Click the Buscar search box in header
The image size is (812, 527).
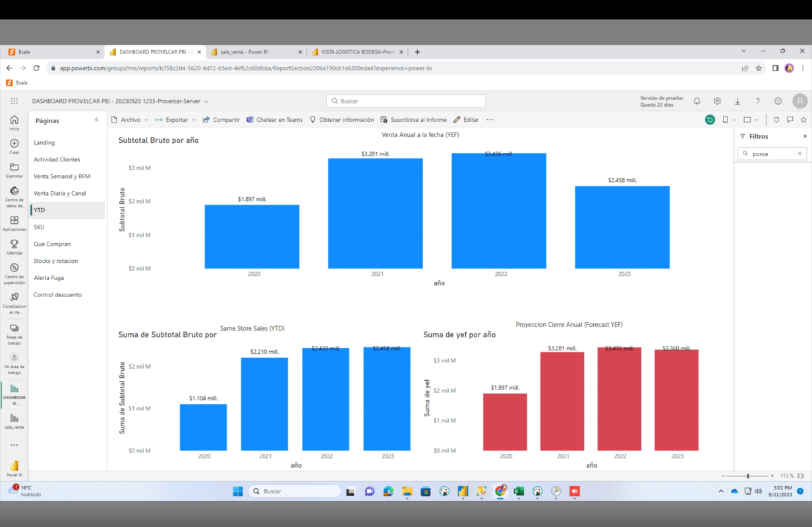click(x=406, y=101)
